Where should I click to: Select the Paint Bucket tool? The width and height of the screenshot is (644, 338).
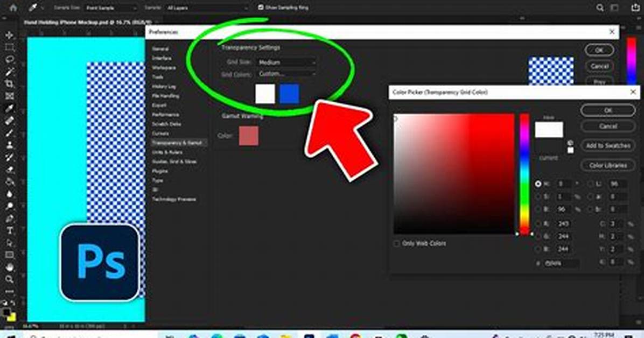[10, 181]
